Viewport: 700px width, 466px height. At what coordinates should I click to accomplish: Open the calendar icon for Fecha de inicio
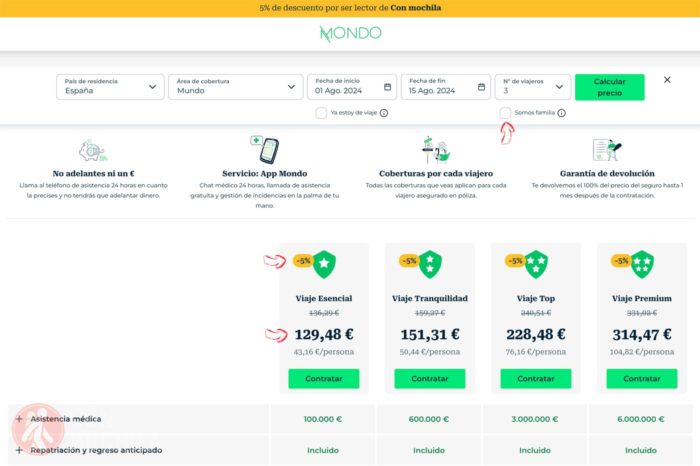(x=388, y=87)
